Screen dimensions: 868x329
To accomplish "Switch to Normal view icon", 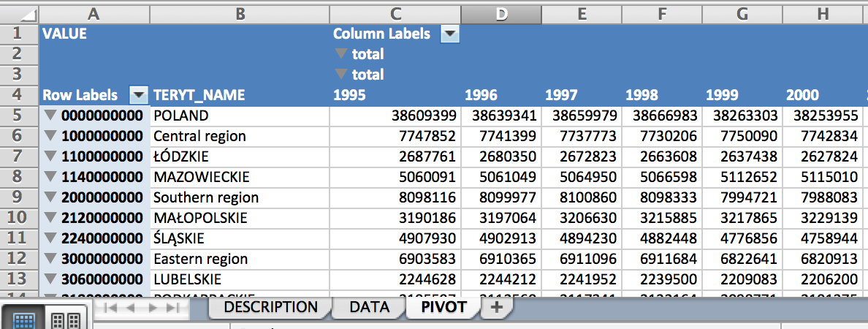I will [24, 319].
